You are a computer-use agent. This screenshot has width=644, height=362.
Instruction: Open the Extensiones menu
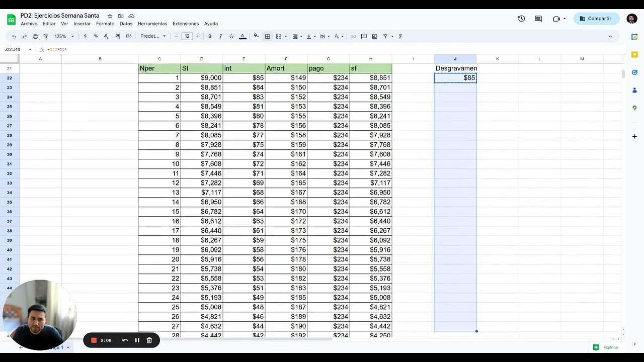click(186, 24)
